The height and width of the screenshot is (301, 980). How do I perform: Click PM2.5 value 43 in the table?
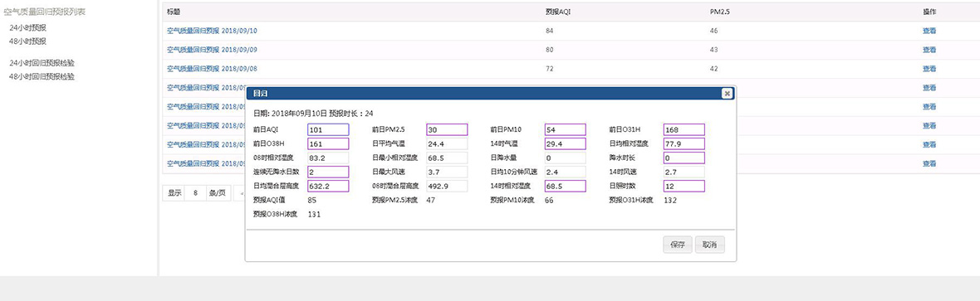pyautogui.click(x=713, y=49)
